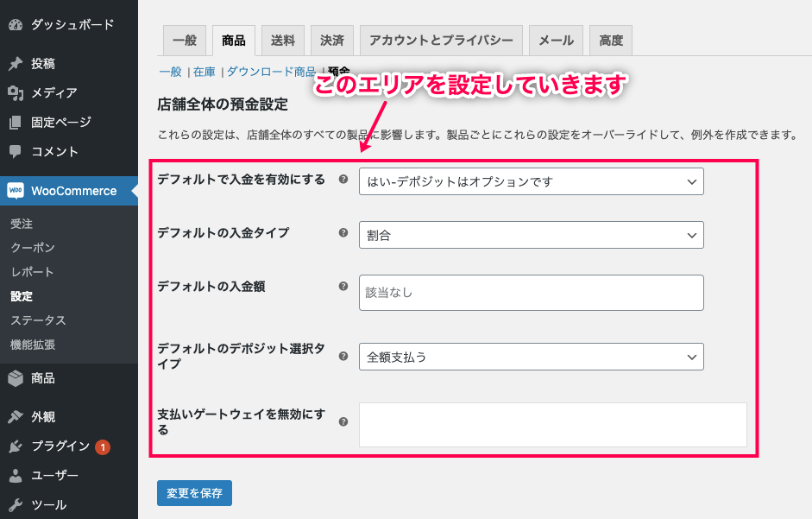Click the box icon beside 商品 in sidebar
Image resolution: width=812 pixels, height=519 pixels.
16,378
